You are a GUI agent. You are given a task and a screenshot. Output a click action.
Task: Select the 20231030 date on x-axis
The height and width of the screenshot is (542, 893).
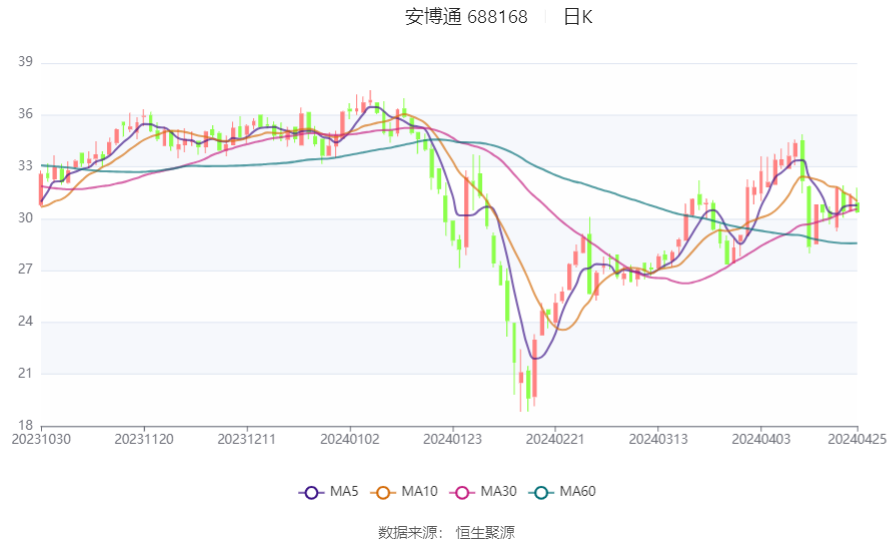click(41, 439)
